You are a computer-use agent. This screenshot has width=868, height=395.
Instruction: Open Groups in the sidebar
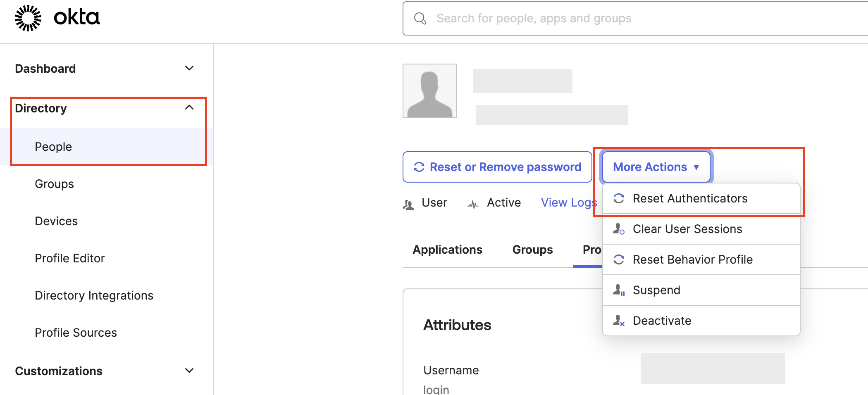coord(54,184)
